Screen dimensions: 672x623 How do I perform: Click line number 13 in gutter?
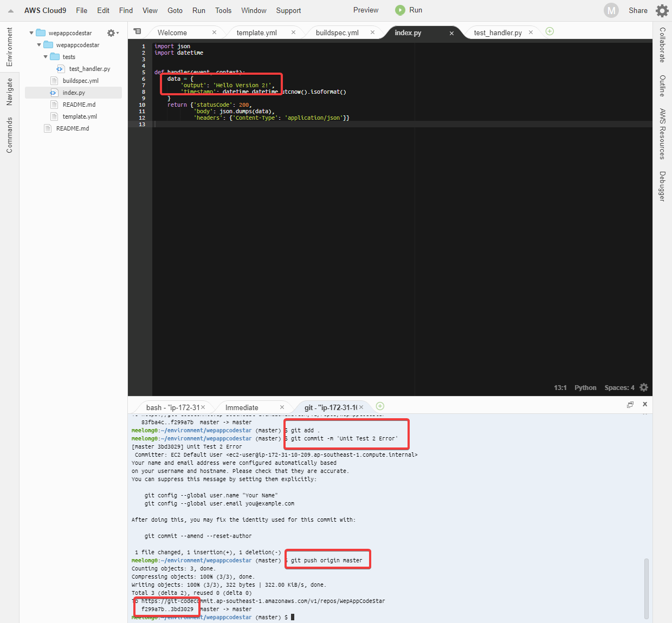click(x=142, y=124)
